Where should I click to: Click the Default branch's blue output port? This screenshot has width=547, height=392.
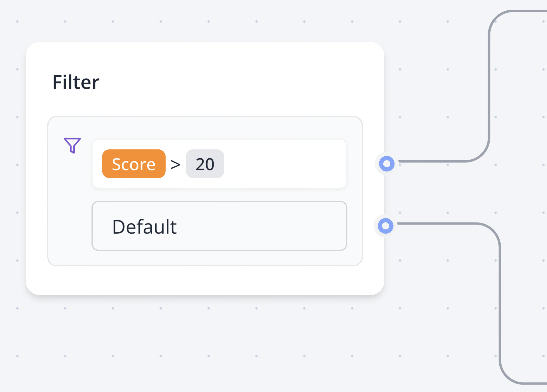[x=385, y=226]
